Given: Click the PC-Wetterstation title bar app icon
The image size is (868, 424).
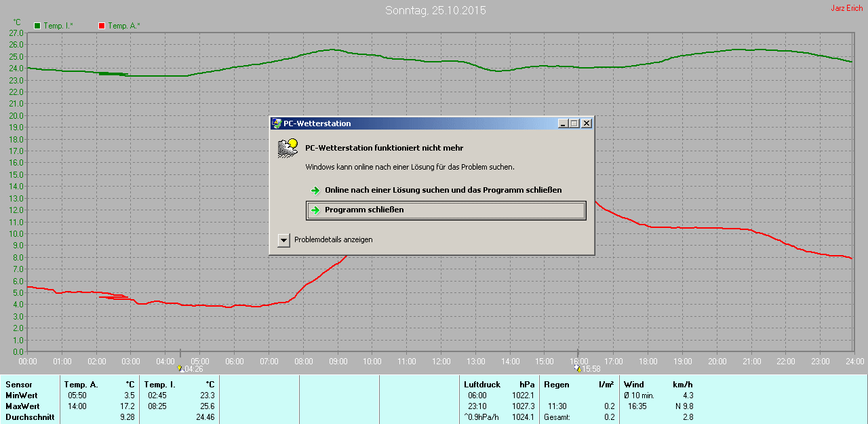Looking at the screenshot, I should point(277,123).
